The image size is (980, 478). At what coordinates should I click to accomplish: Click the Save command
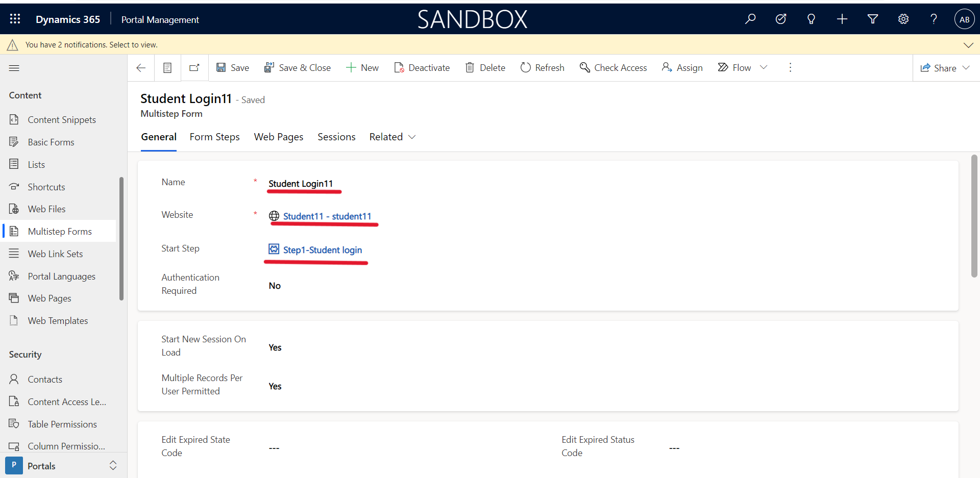233,68
